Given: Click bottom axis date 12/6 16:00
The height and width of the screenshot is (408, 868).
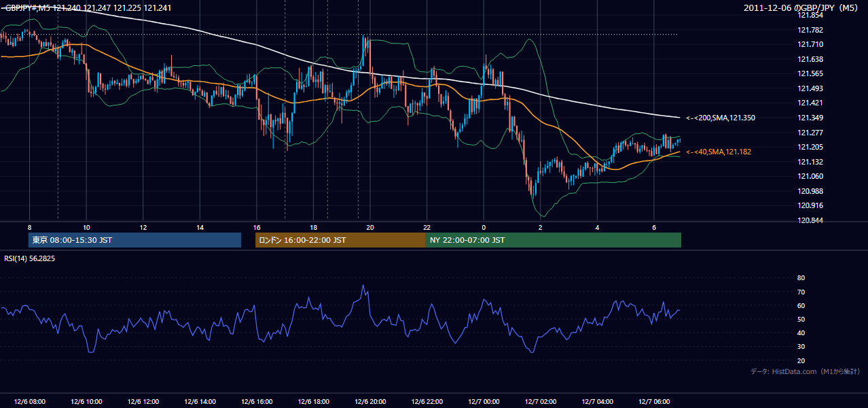Looking at the screenshot, I should (x=257, y=402).
